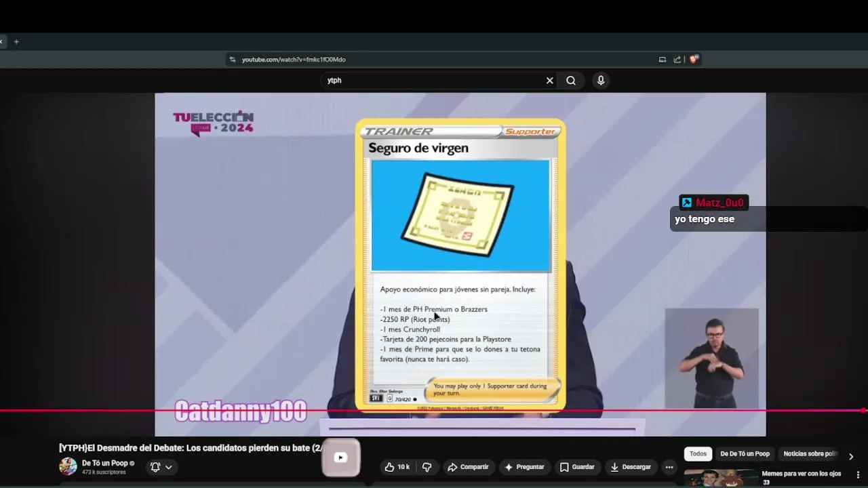Click the 473 k suscriptores text
The width and height of the screenshot is (868, 488).
pyautogui.click(x=104, y=472)
